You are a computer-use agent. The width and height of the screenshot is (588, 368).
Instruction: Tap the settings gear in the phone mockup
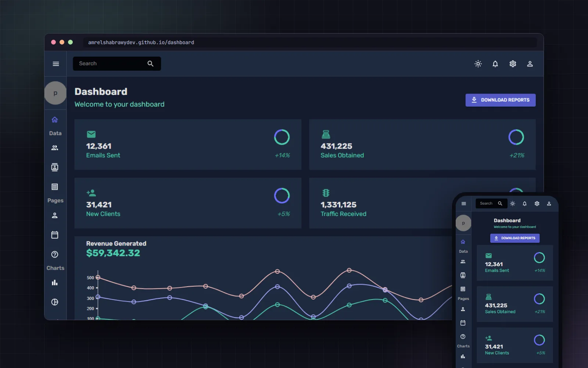pos(537,204)
